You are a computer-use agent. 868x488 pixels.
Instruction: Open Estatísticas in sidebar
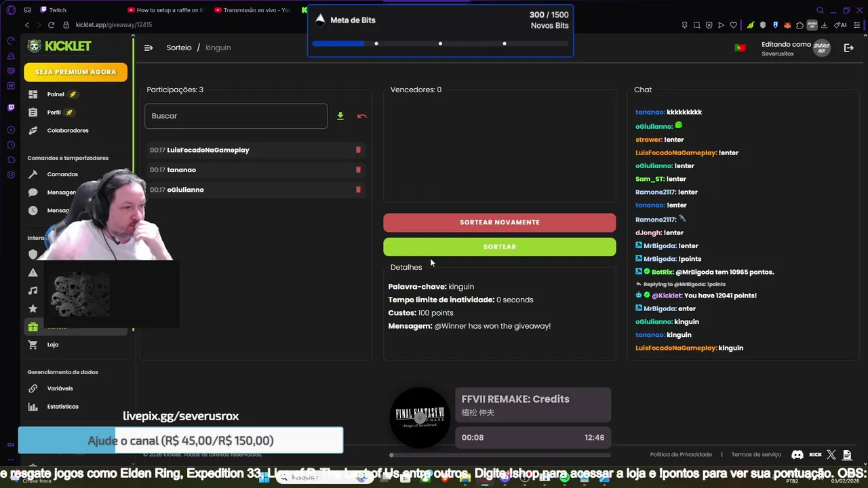(x=63, y=407)
